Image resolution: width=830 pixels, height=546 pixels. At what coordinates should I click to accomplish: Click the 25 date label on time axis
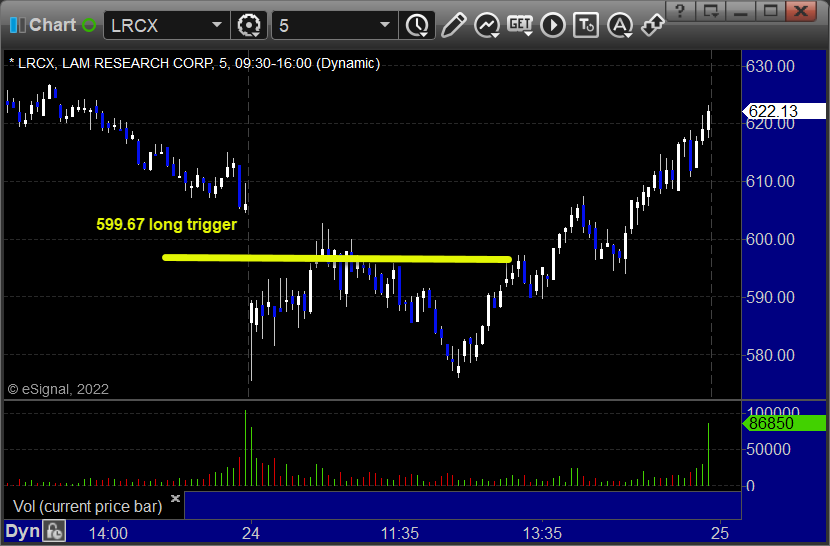[720, 533]
